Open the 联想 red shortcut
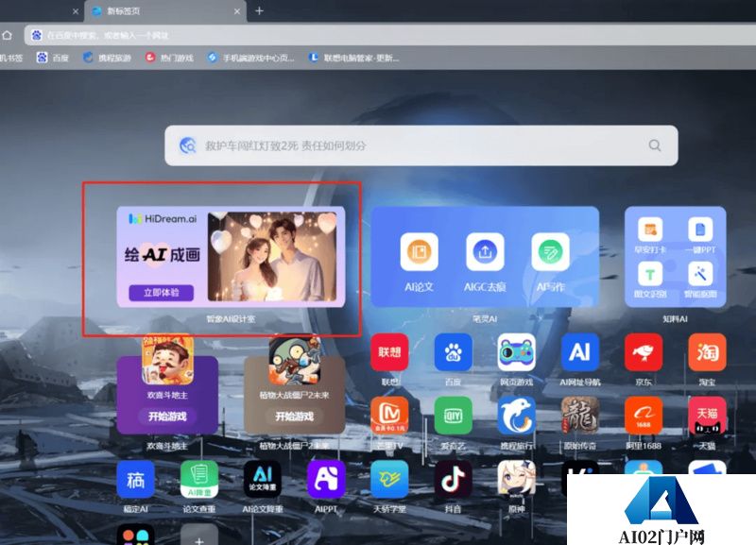This screenshot has width=756, height=545. [389, 352]
